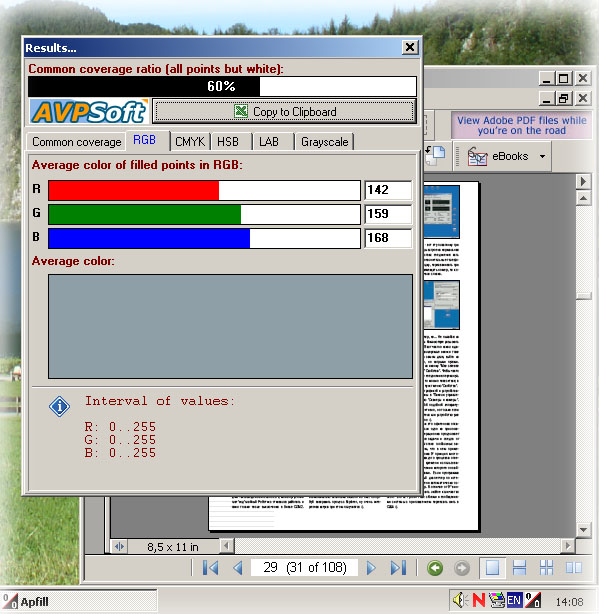Select Single Page layout
The image size is (599, 614).
coord(492,568)
